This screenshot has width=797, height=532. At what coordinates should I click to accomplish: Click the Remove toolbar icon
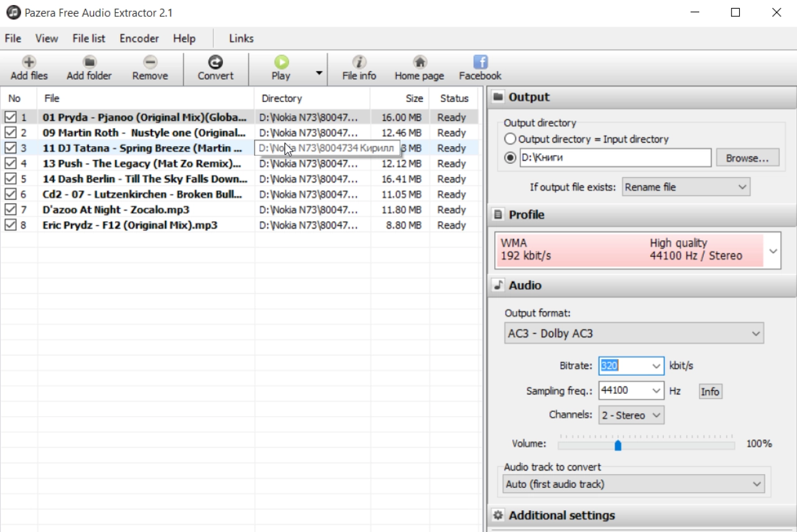coord(150,62)
